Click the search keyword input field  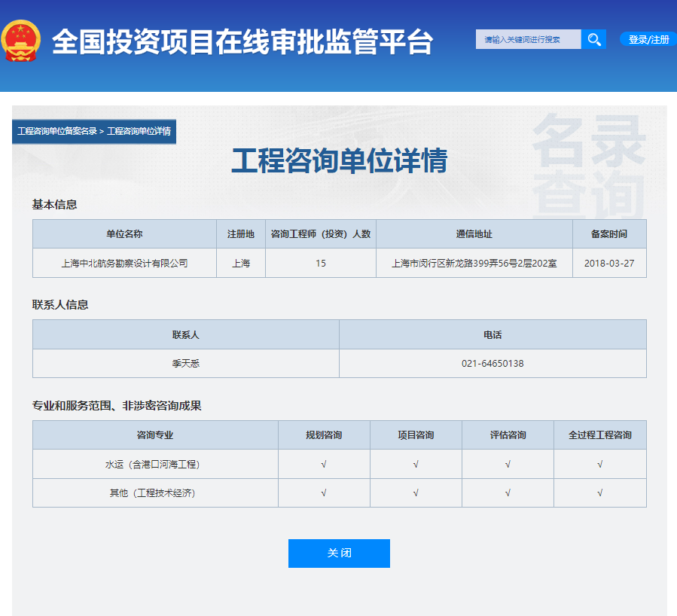tap(527, 38)
